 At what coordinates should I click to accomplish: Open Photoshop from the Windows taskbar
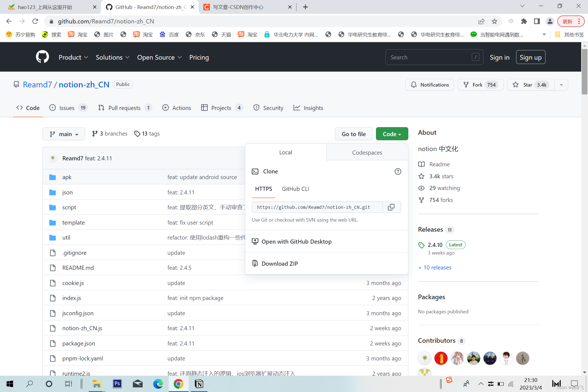pos(117,384)
